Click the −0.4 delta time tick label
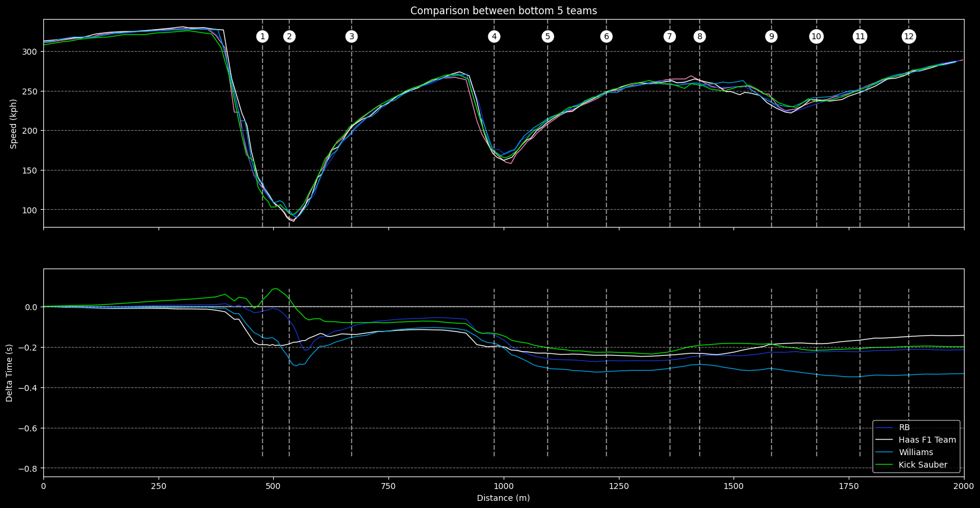 [x=27, y=388]
